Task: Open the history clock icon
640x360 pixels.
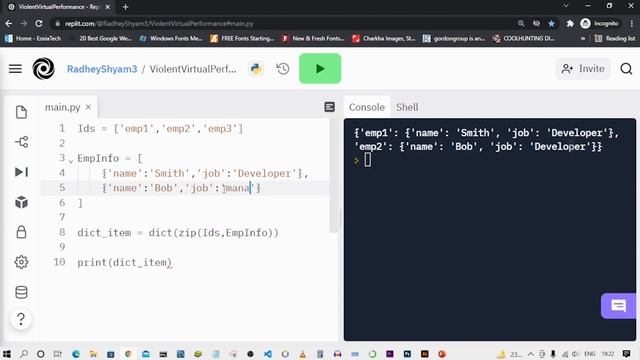Action: (x=282, y=69)
